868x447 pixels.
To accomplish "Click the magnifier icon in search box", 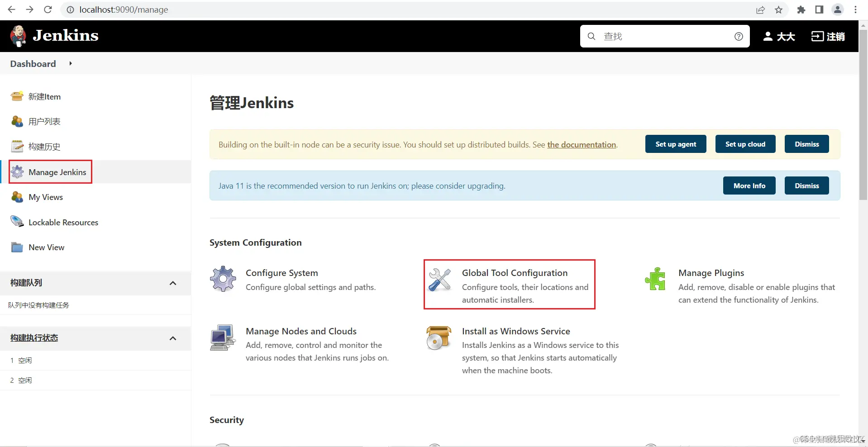I will pyautogui.click(x=591, y=36).
